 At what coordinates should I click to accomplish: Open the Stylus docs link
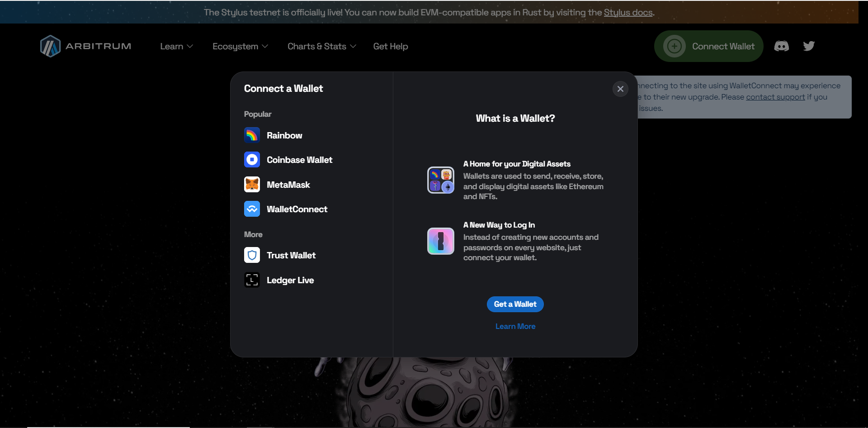point(628,13)
